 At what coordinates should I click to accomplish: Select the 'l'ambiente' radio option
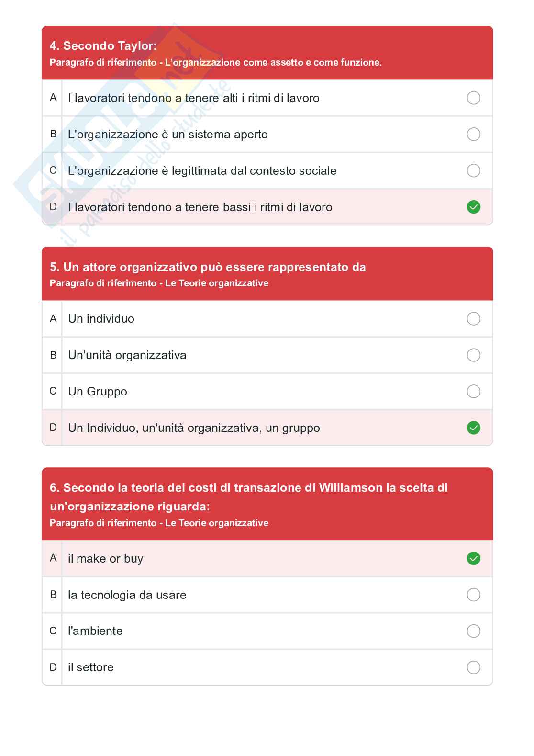(473, 631)
